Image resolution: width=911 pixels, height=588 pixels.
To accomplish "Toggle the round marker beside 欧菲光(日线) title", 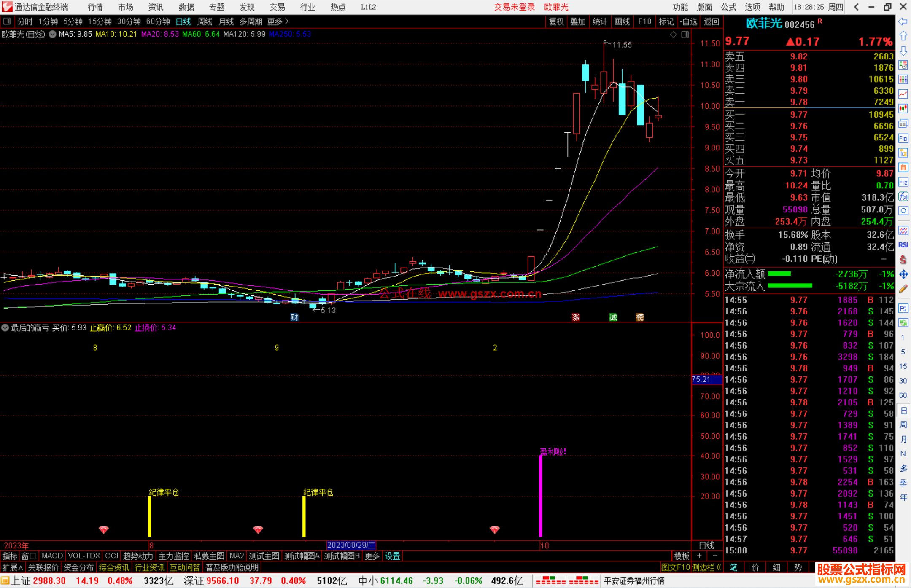I will 52,34.
